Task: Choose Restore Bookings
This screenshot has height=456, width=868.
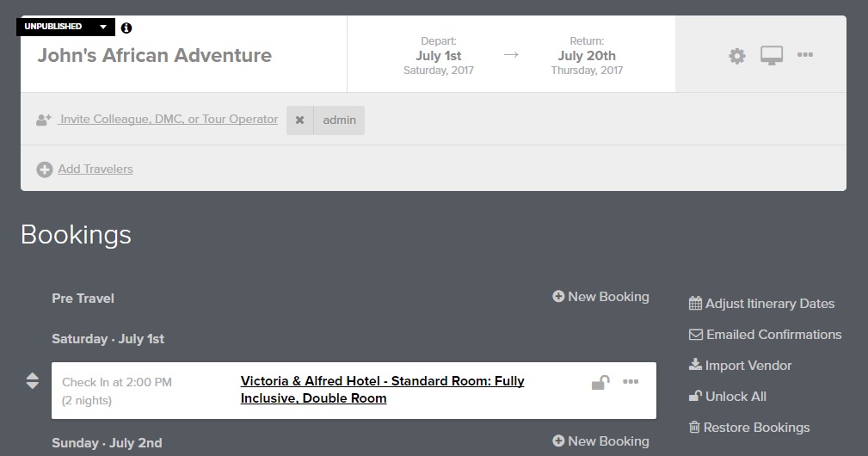Action: 749,428
